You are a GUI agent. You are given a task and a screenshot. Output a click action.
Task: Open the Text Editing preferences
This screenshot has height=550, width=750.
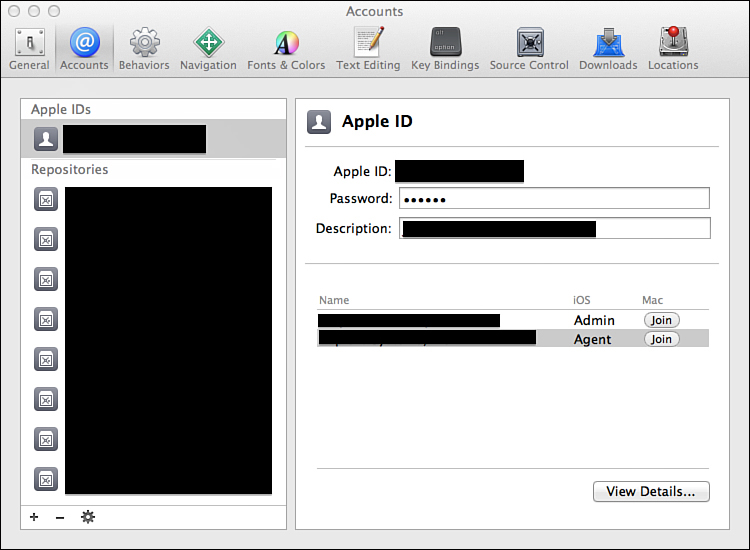(368, 49)
